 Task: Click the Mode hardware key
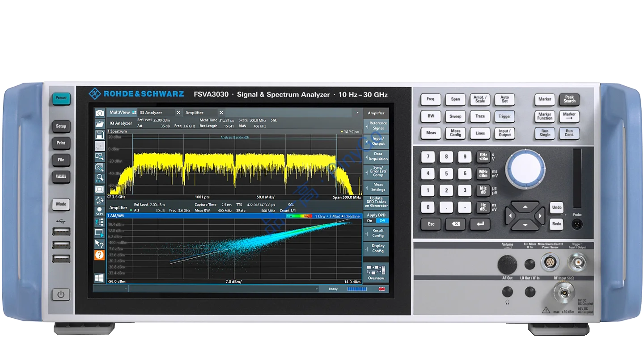[x=61, y=204]
